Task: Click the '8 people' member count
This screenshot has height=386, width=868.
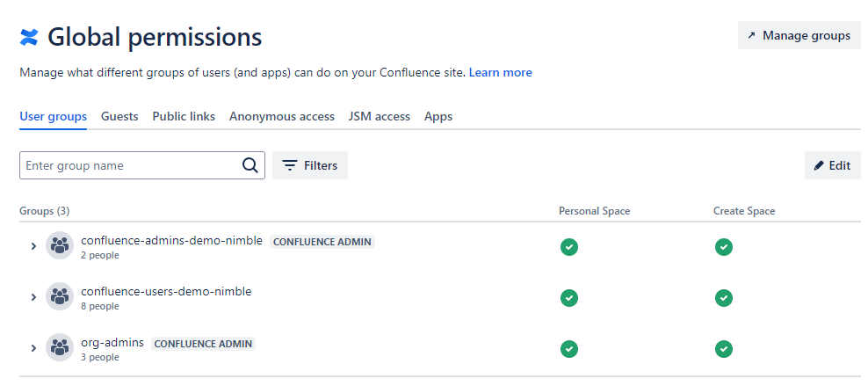Action: point(99,306)
